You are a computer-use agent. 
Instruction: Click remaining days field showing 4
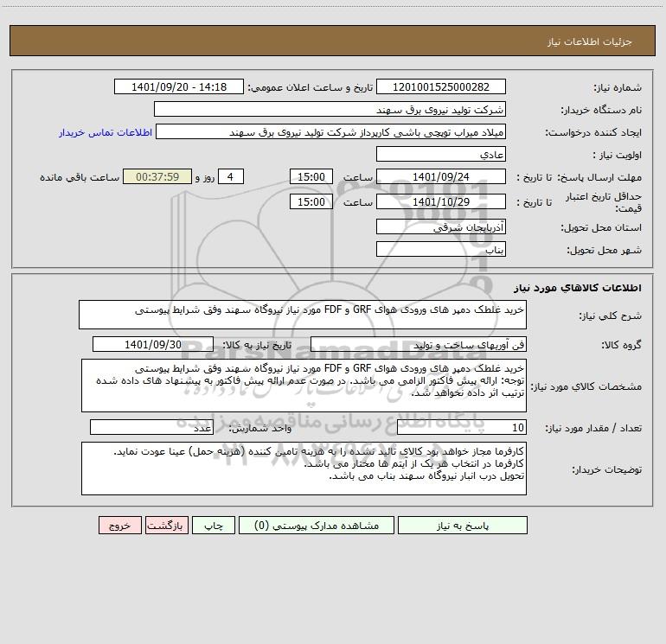click(231, 177)
